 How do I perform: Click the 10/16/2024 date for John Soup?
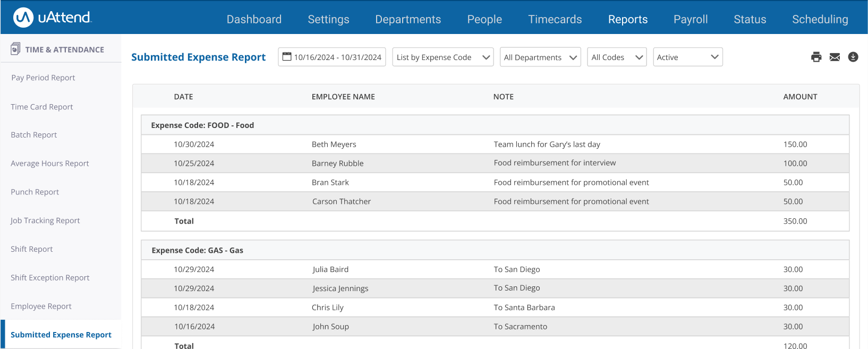tap(194, 327)
